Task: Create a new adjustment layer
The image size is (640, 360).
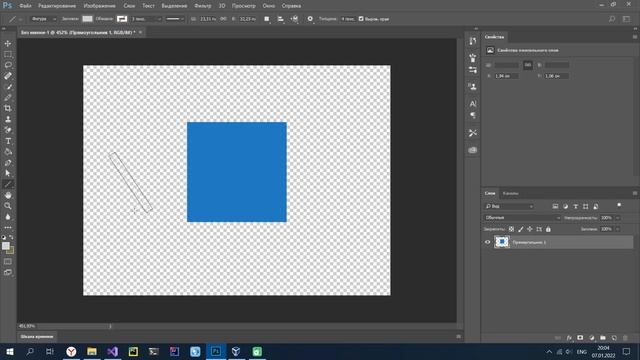Action: pyautogui.click(x=591, y=338)
